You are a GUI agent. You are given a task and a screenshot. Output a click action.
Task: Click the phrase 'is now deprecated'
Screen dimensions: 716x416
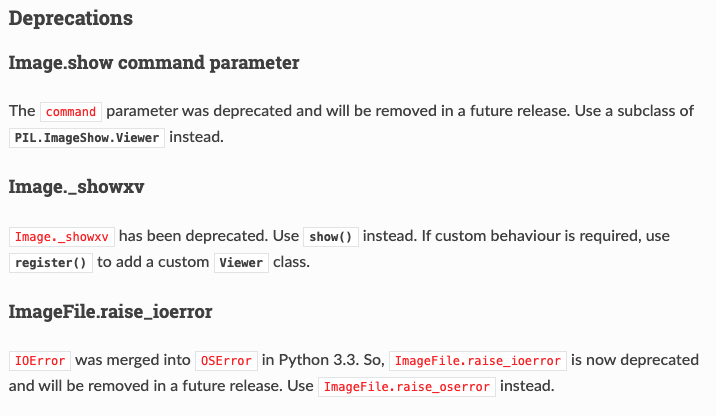pyautogui.click(x=635, y=360)
